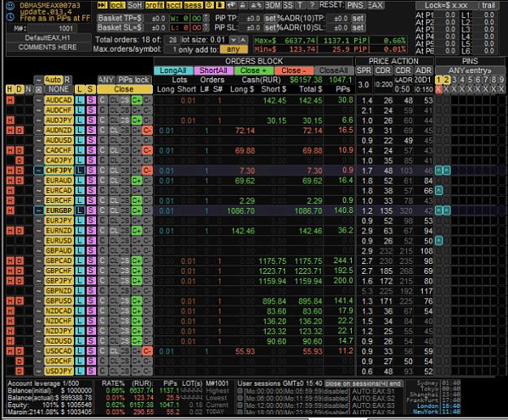Click the 'T' icon in the top toolbar
Screen dimensions: 508x420
(x=300, y=5)
